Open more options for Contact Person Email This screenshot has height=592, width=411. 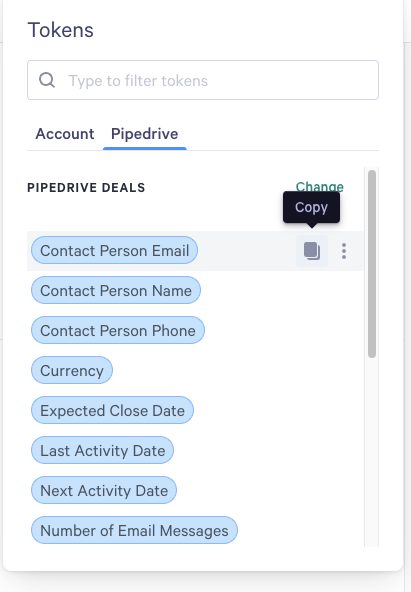click(x=344, y=251)
